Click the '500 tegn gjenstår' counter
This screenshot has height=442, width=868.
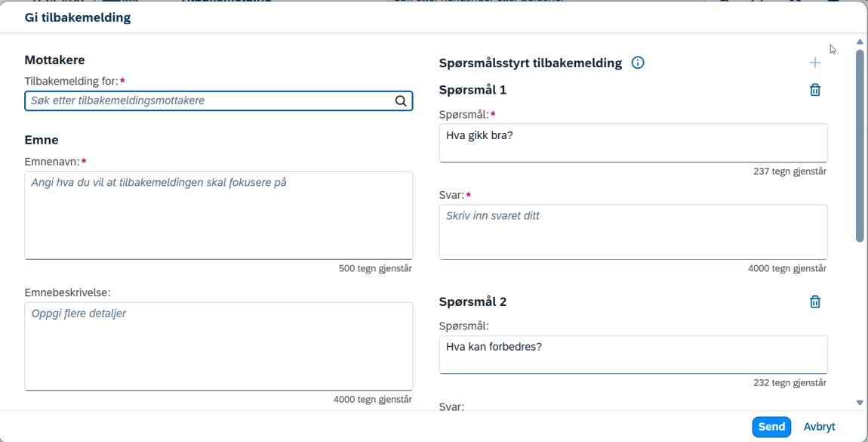click(x=375, y=269)
